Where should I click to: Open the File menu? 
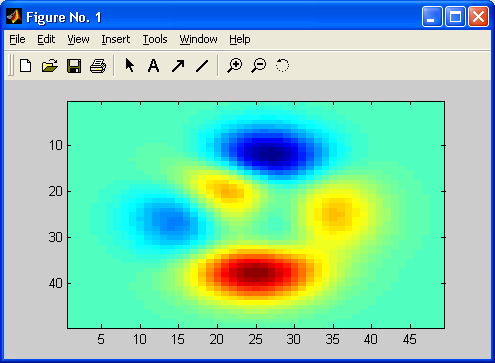pyautogui.click(x=17, y=39)
